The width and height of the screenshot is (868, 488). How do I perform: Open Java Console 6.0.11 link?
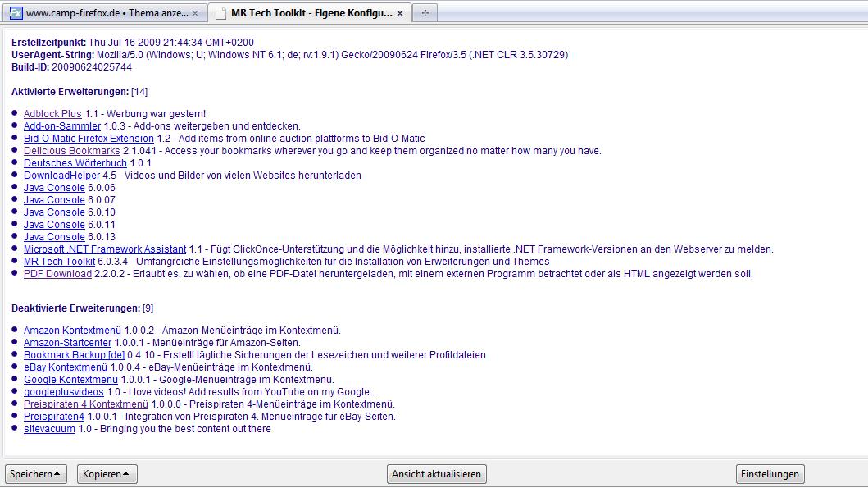tap(54, 225)
